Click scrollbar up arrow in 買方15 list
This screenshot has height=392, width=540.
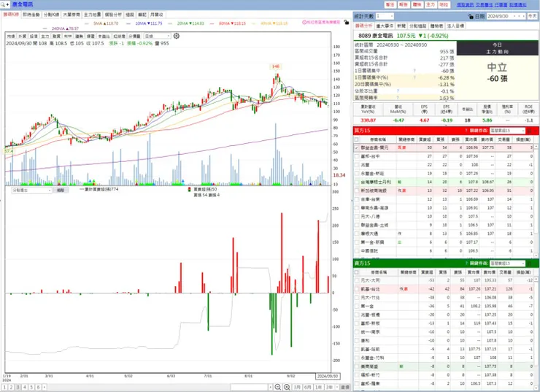[x=536, y=147]
